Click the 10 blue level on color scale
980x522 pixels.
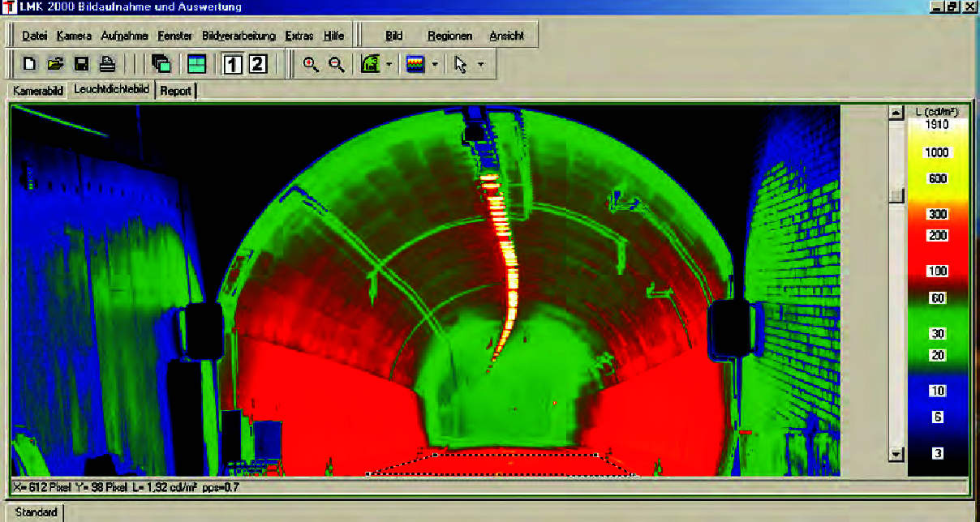938,391
